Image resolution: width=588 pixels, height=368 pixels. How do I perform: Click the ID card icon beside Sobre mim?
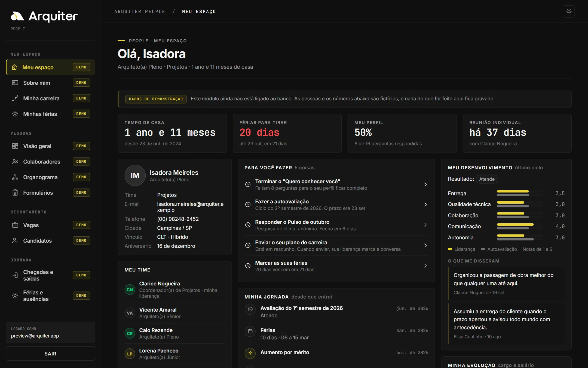tap(15, 83)
